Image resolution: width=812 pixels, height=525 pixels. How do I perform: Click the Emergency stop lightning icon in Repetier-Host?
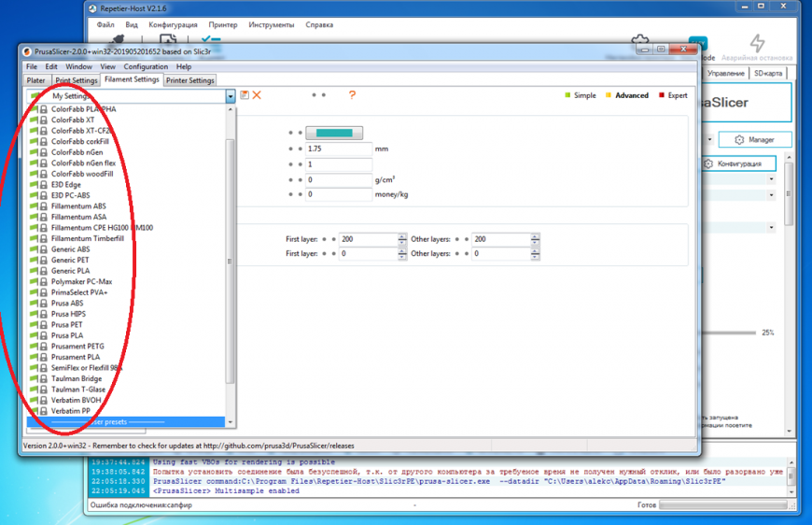[x=758, y=42]
